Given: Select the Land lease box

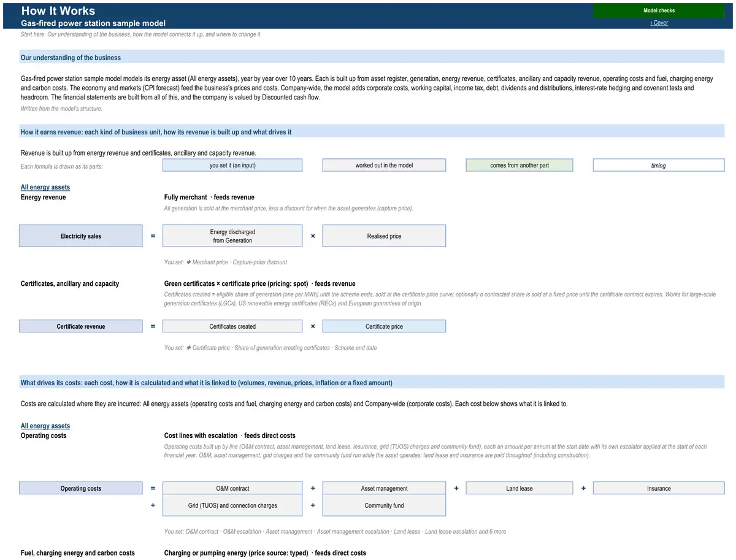Looking at the screenshot, I should [x=519, y=488].
